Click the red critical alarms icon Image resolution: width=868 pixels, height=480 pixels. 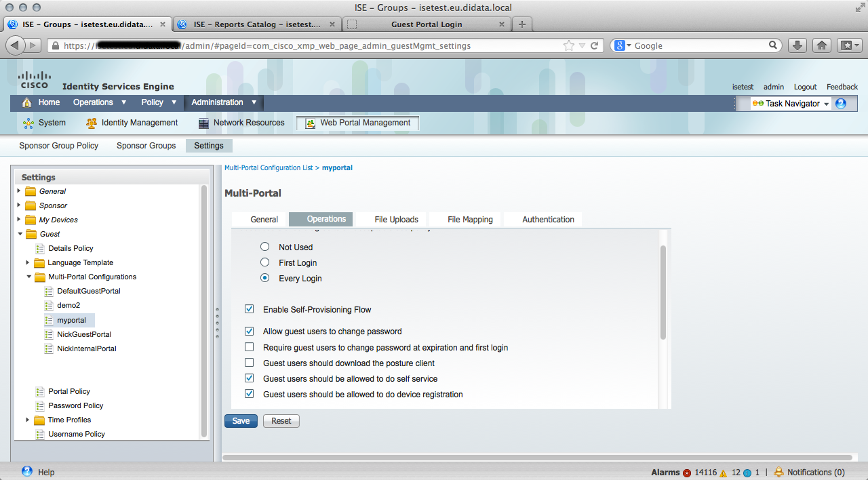coord(687,473)
